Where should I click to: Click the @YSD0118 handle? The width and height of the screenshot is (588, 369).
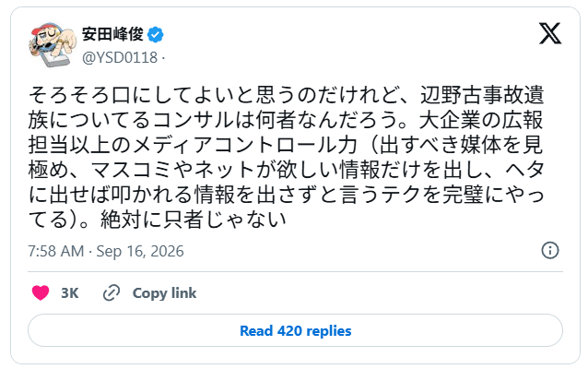point(120,57)
